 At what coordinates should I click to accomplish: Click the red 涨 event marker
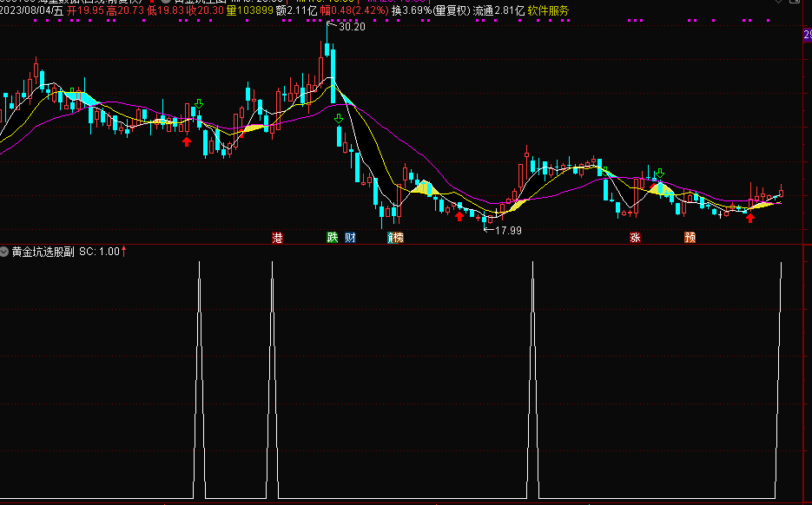635,238
